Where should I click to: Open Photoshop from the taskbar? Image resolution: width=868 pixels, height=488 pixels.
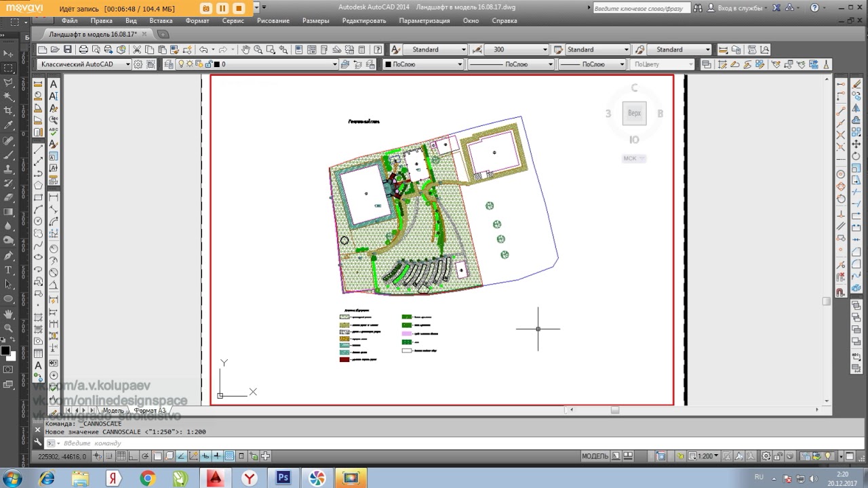click(283, 478)
